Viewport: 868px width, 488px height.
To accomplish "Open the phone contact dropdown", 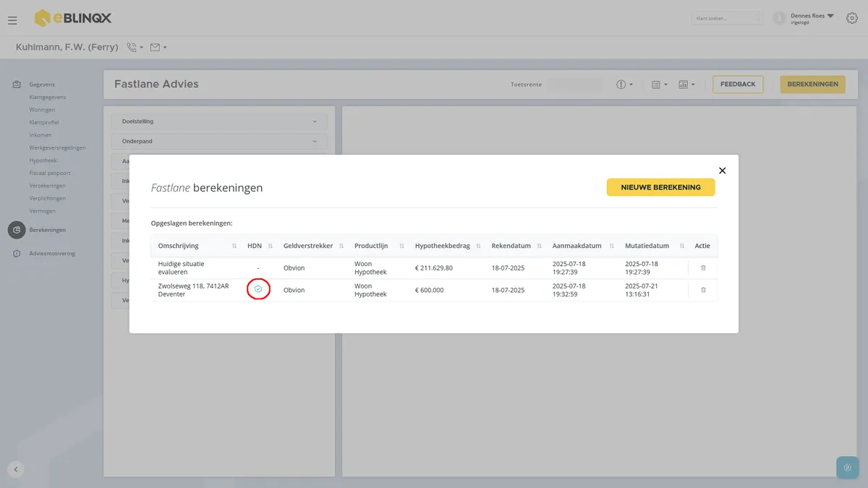I will (135, 47).
